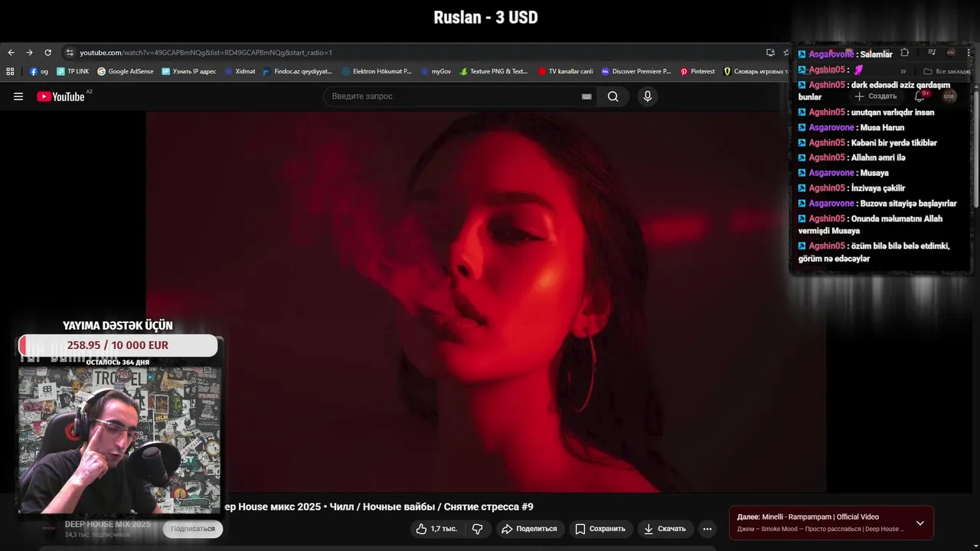Open the Chrome apps grid shortcut
This screenshot has height=551, width=980.
pos(10,71)
